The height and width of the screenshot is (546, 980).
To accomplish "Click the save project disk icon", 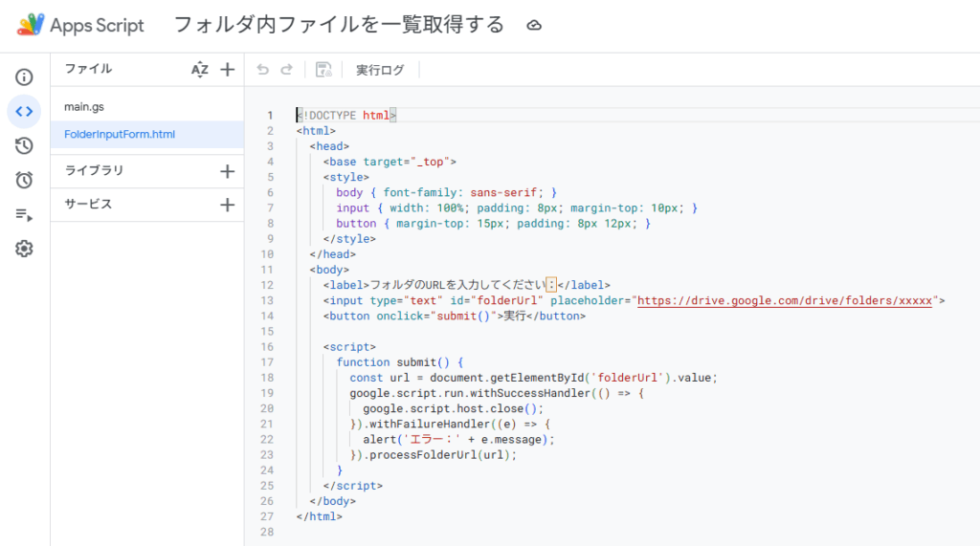I will tap(323, 70).
